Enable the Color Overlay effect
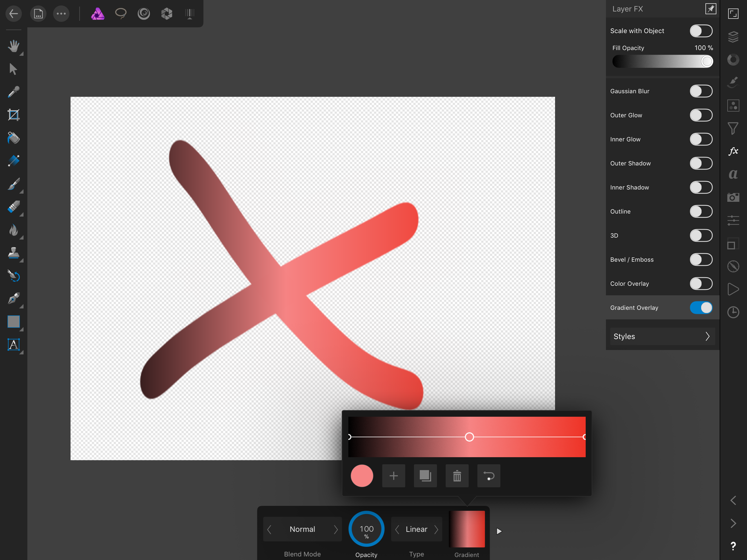 tap(701, 284)
